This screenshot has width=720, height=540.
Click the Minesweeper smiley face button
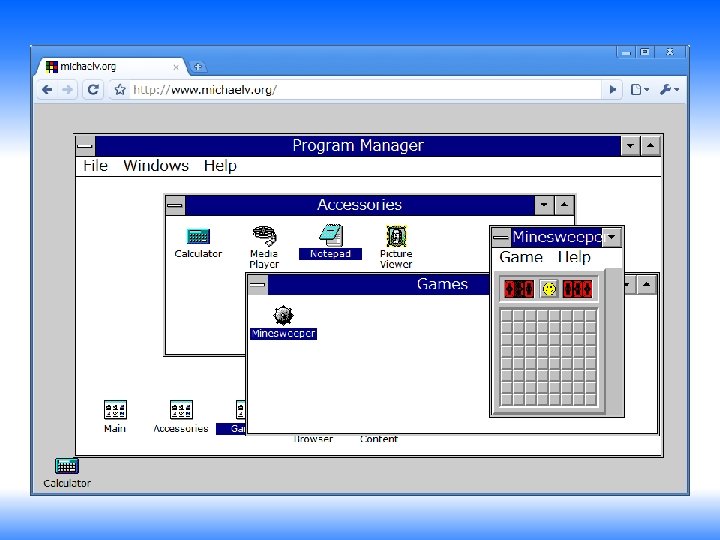coord(549,289)
